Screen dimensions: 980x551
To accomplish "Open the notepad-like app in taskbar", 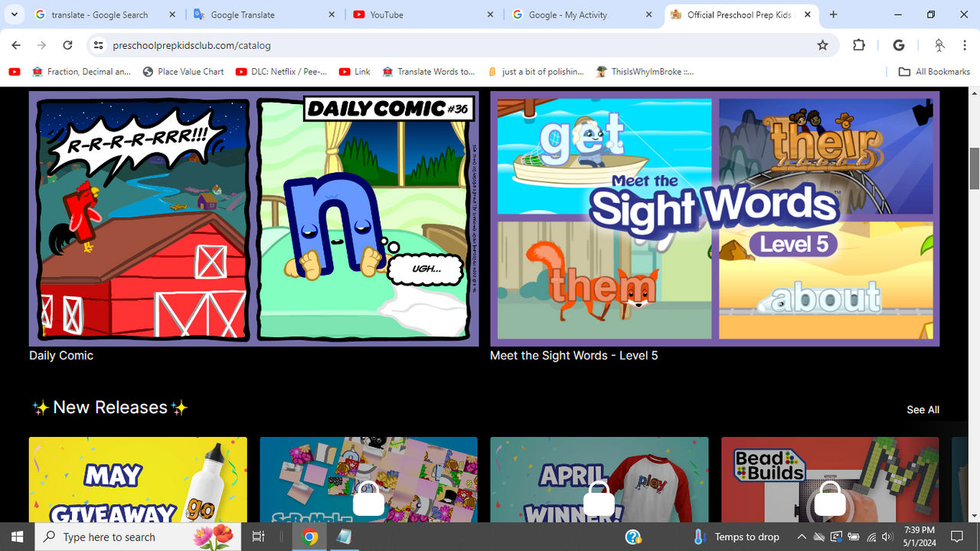I will pyautogui.click(x=344, y=536).
